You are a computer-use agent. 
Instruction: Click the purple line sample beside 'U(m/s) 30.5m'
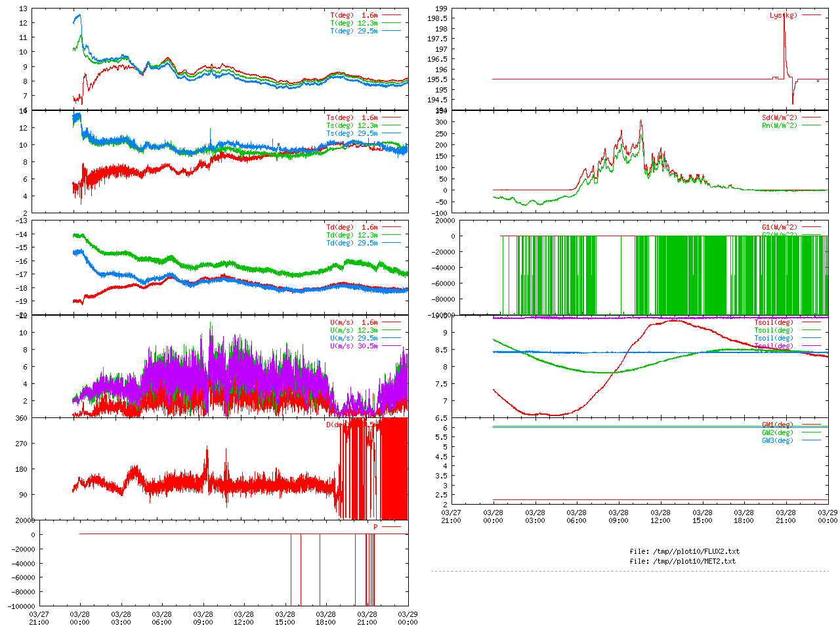tap(392, 346)
